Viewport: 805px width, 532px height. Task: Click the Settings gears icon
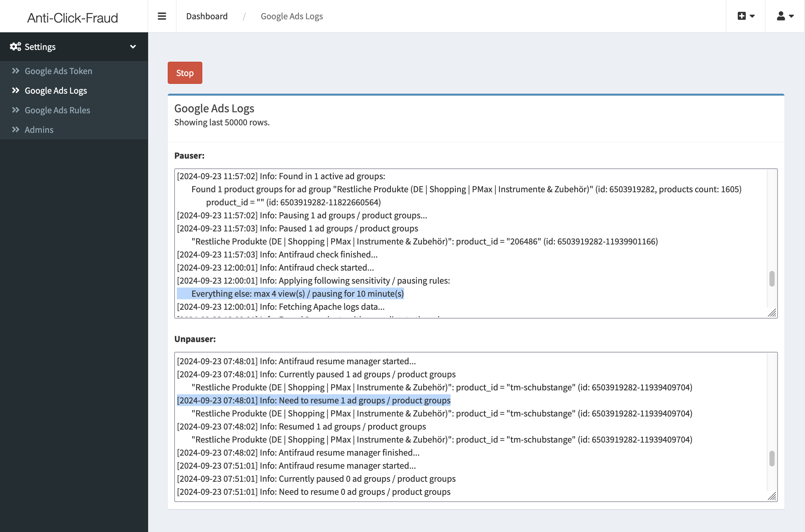pyautogui.click(x=15, y=46)
